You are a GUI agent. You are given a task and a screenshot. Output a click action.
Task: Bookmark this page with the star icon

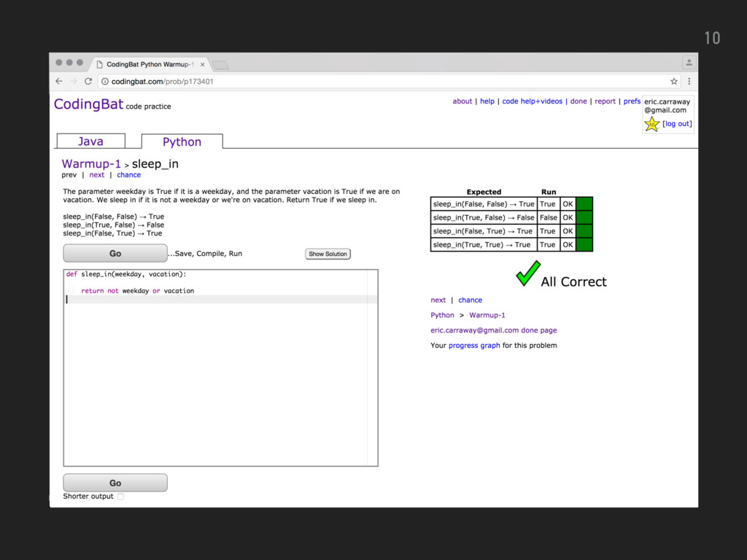click(x=673, y=82)
